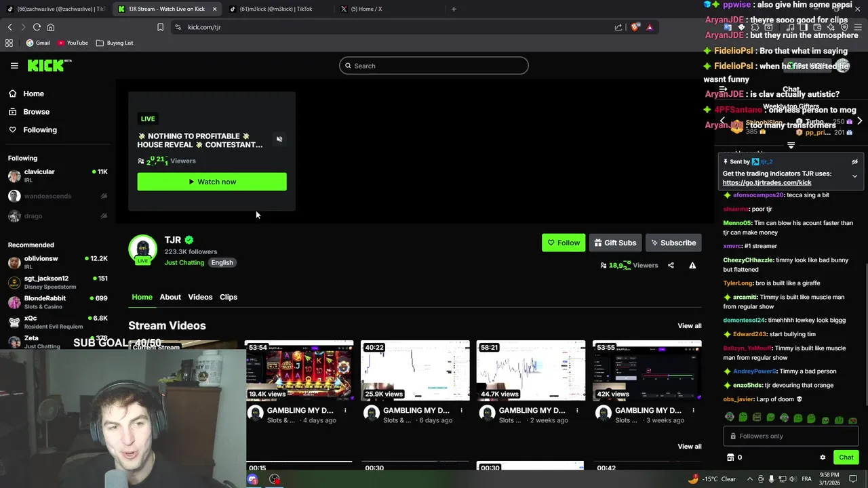Expand the pinned tjr_2 message chevron
868x488 pixels.
pyautogui.click(x=854, y=176)
